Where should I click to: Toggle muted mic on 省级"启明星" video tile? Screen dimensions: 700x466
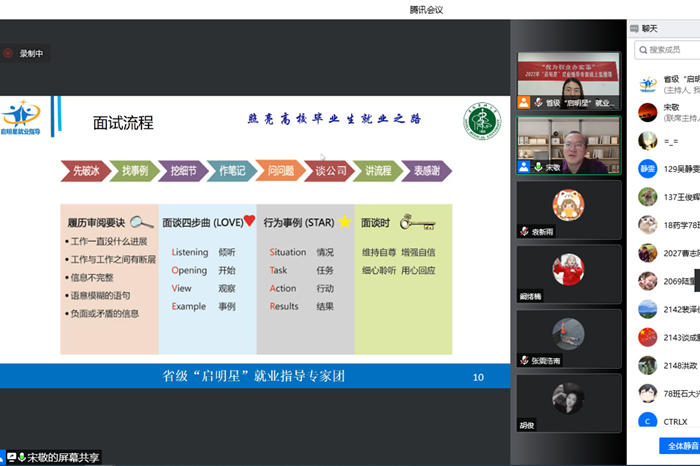coord(537,103)
